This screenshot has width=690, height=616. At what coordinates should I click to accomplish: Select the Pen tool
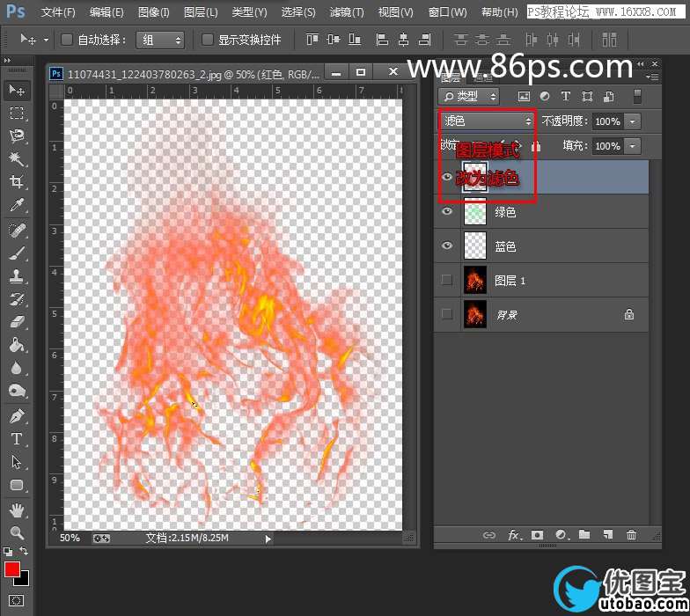point(17,415)
